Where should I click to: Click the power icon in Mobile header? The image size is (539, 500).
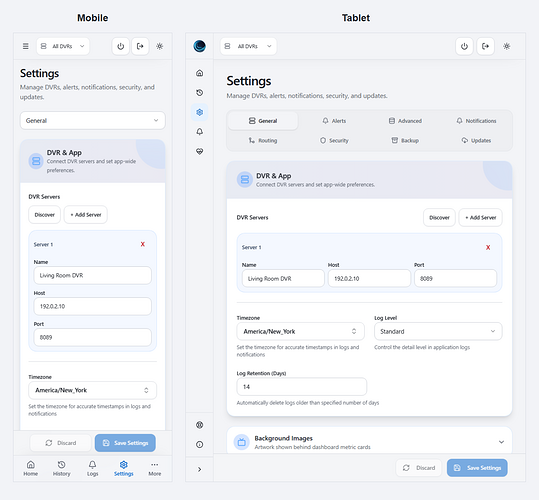(x=121, y=46)
